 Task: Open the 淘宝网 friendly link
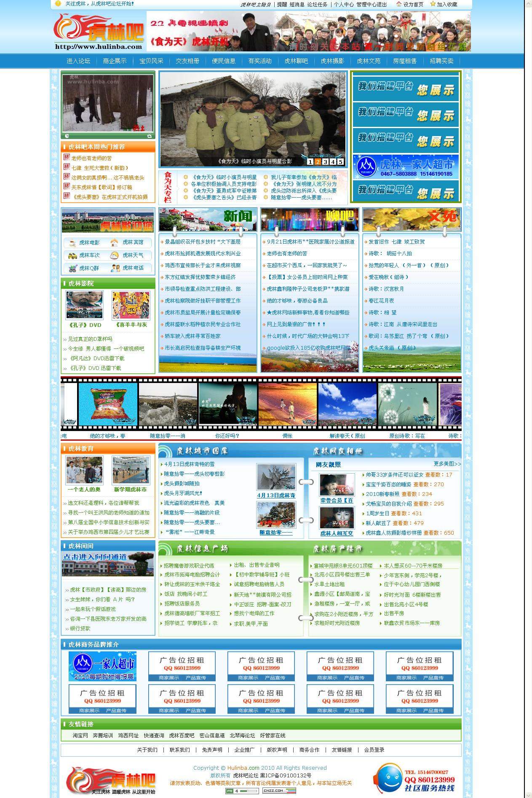click(x=80, y=735)
